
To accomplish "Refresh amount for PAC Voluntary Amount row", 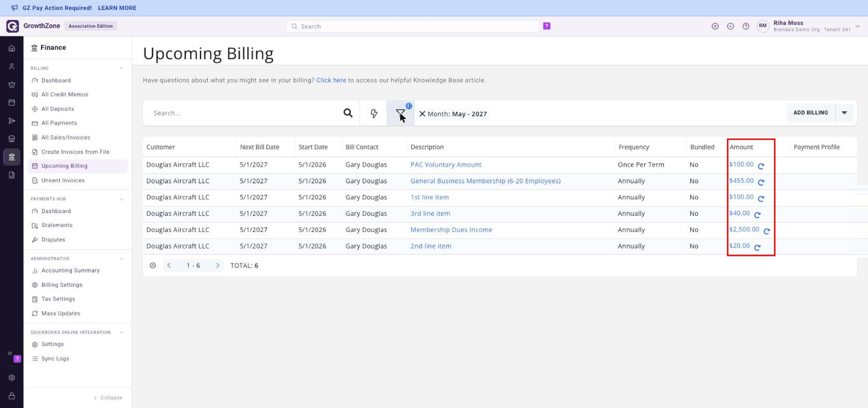I will (761, 166).
